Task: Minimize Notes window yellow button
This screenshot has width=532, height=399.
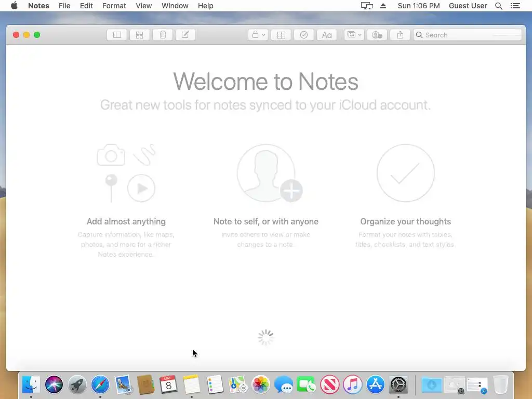Action: 26,35
